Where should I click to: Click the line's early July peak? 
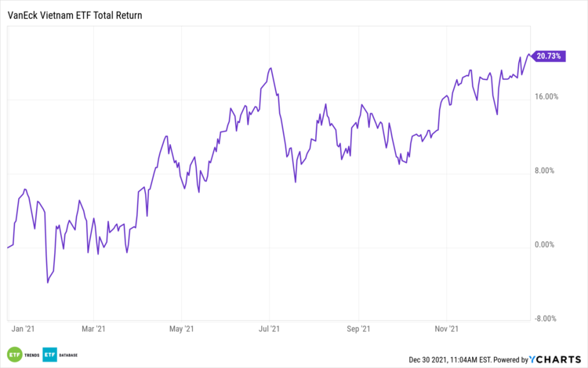pos(270,68)
